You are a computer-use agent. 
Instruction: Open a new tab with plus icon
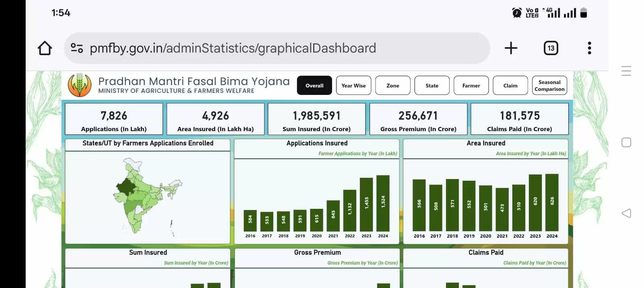[x=511, y=48]
